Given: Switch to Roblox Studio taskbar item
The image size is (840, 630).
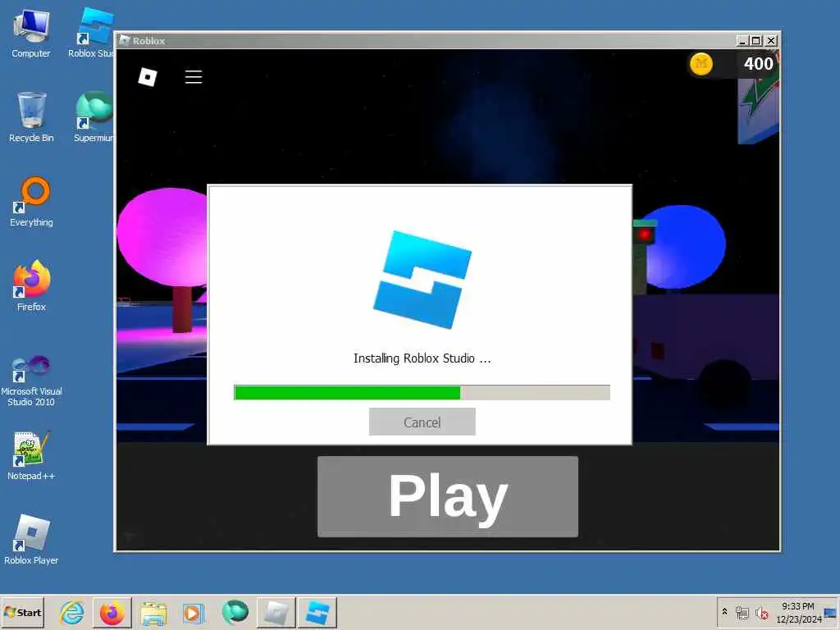Looking at the screenshot, I should tap(317, 612).
